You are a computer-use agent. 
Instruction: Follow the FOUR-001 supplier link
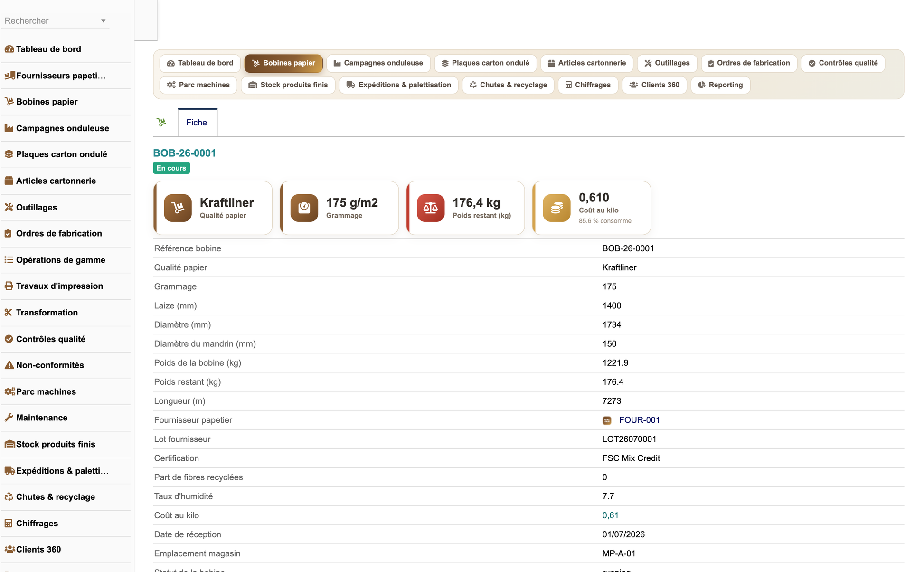639,420
